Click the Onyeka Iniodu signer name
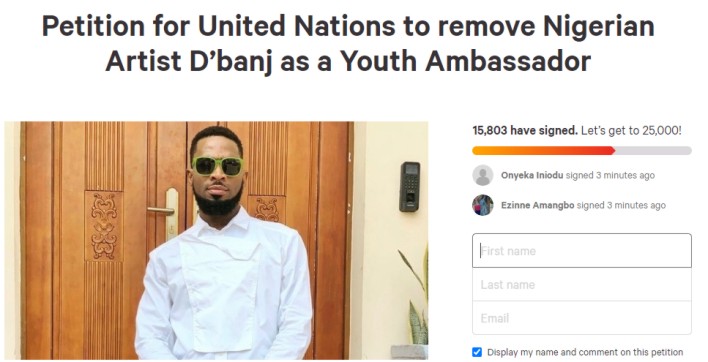The image size is (708, 362). click(x=532, y=175)
